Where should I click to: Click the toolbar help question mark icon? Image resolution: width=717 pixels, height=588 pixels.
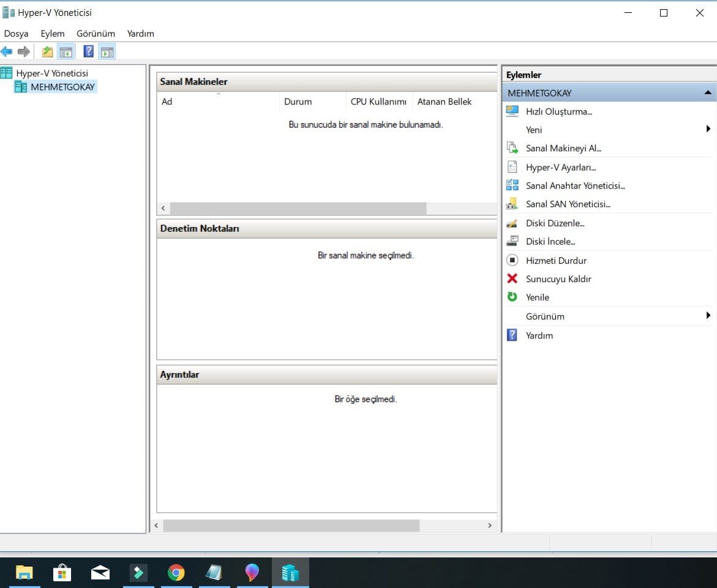[x=89, y=51]
